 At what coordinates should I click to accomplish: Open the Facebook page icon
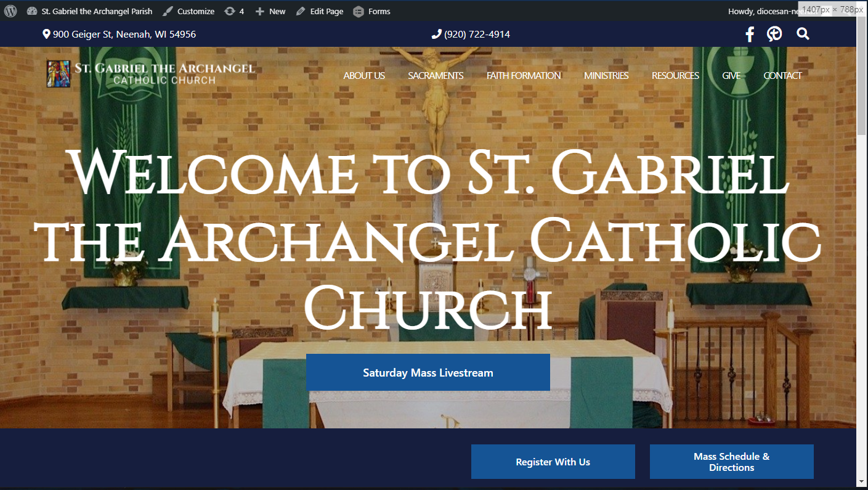pyautogui.click(x=749, y=35)
